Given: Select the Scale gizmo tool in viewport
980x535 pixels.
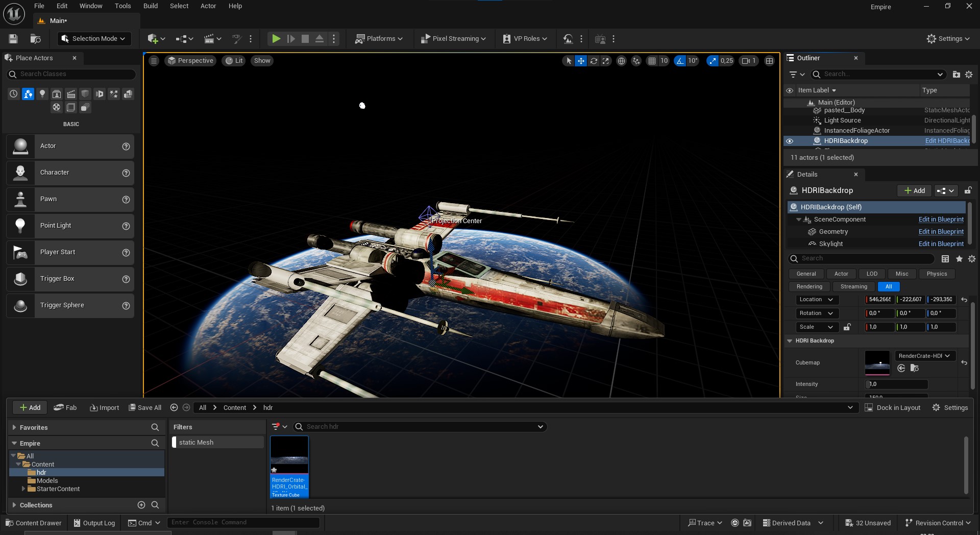Looking at the screenshot, I should click(x=606, y=61).
